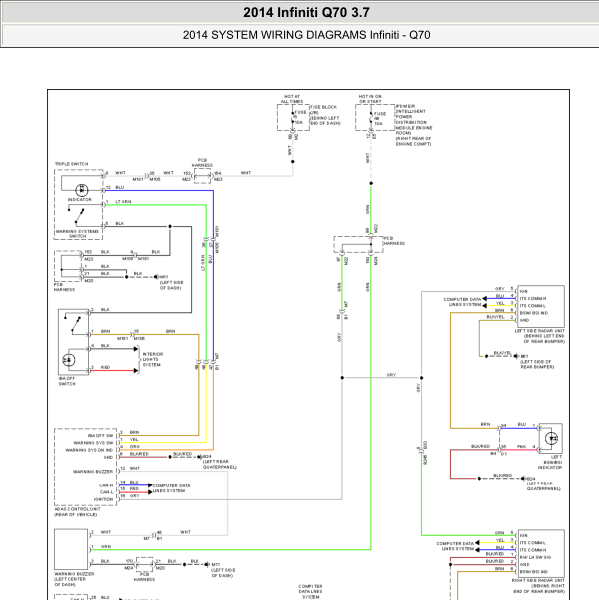Click the "IBA OFF SW" pin label

(100, 435)
